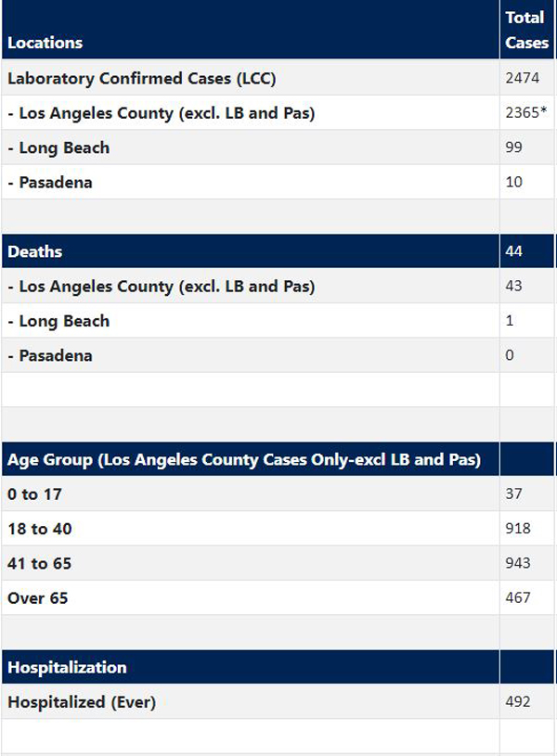
Task: Click the Hospitalization section header
Action: tap(67, 667)
